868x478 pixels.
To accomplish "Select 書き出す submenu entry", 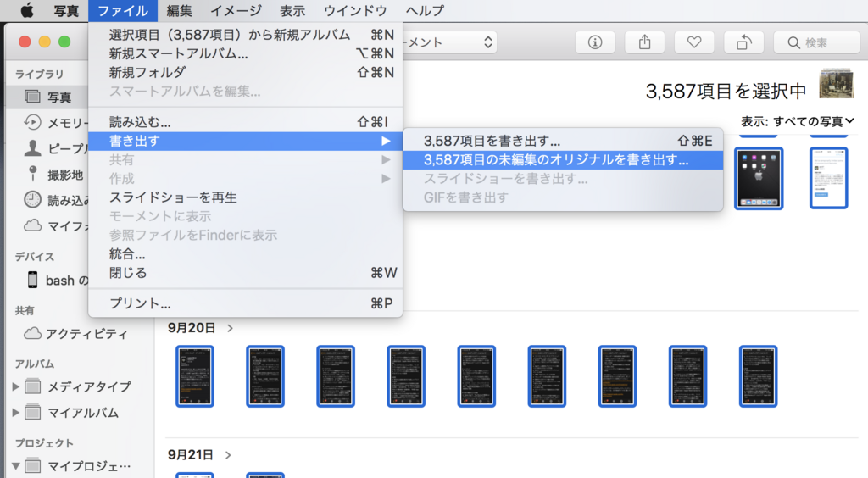I will tap(245, 141).
